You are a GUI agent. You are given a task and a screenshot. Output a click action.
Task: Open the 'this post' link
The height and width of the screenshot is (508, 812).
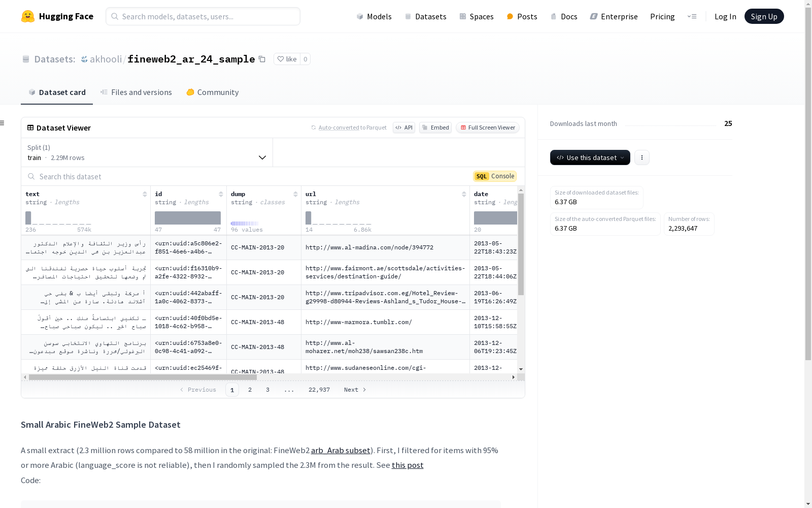[x=408, y=465]
